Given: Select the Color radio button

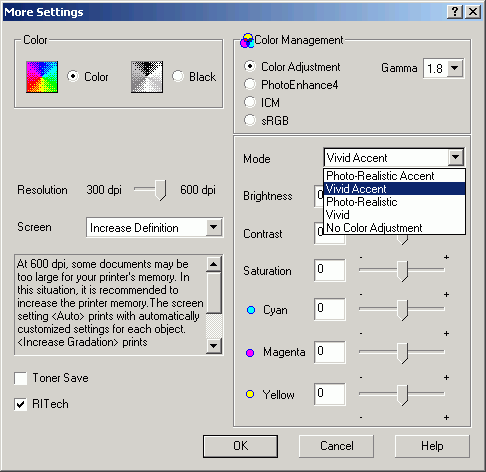Looking at the screenshot, I should click(x=73, y=76).
